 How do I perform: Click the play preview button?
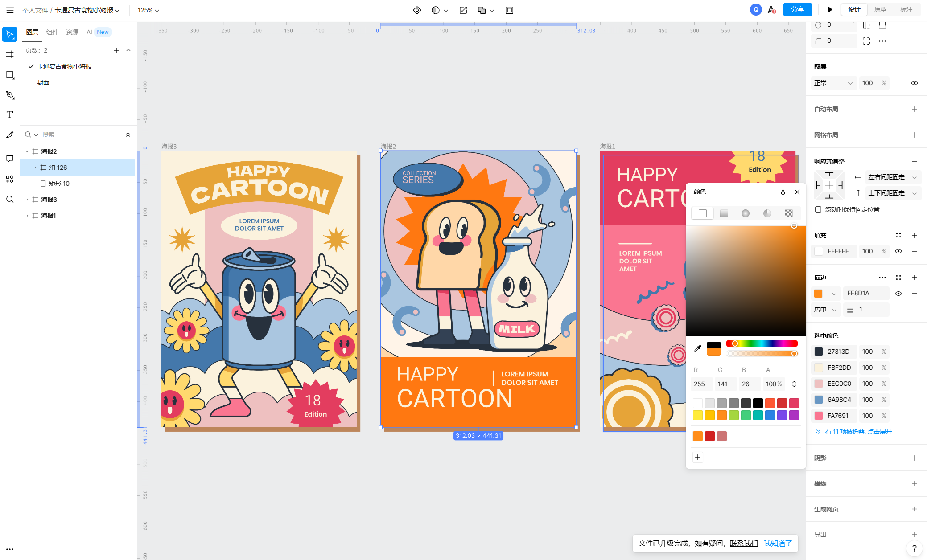pyautogui.click(x=829, y=10)
